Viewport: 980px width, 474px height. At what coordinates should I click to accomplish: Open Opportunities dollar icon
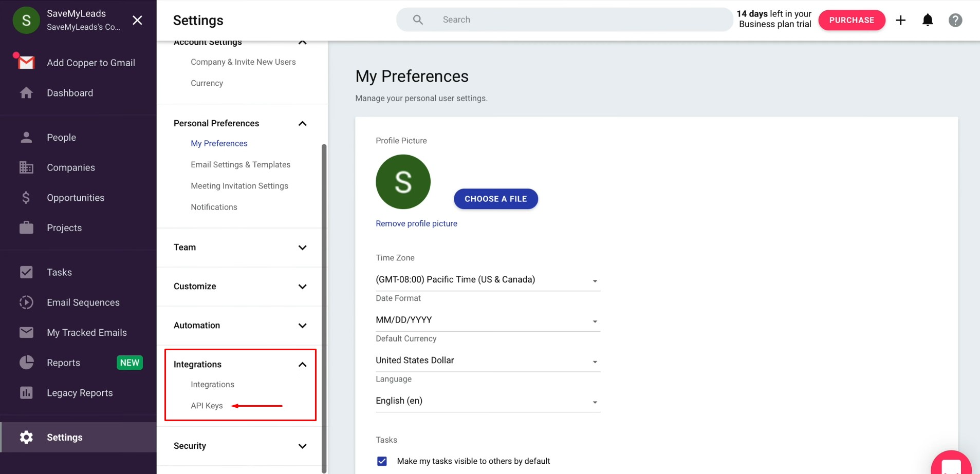[26, 198]
